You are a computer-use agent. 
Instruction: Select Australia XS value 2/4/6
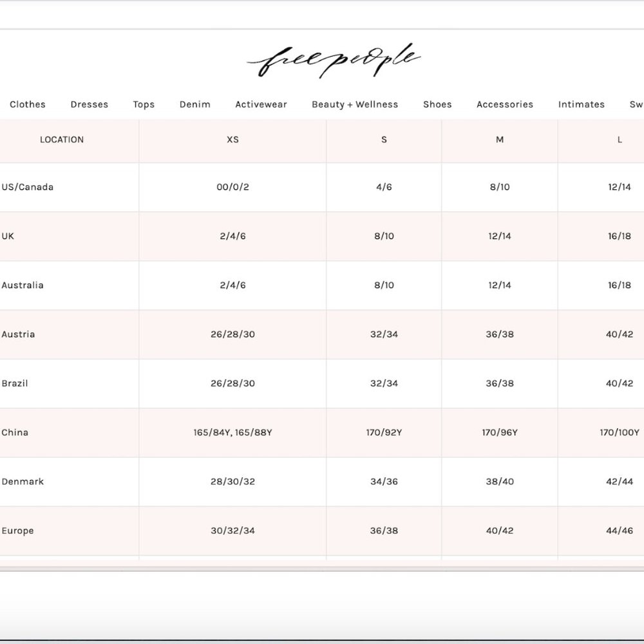232,285
